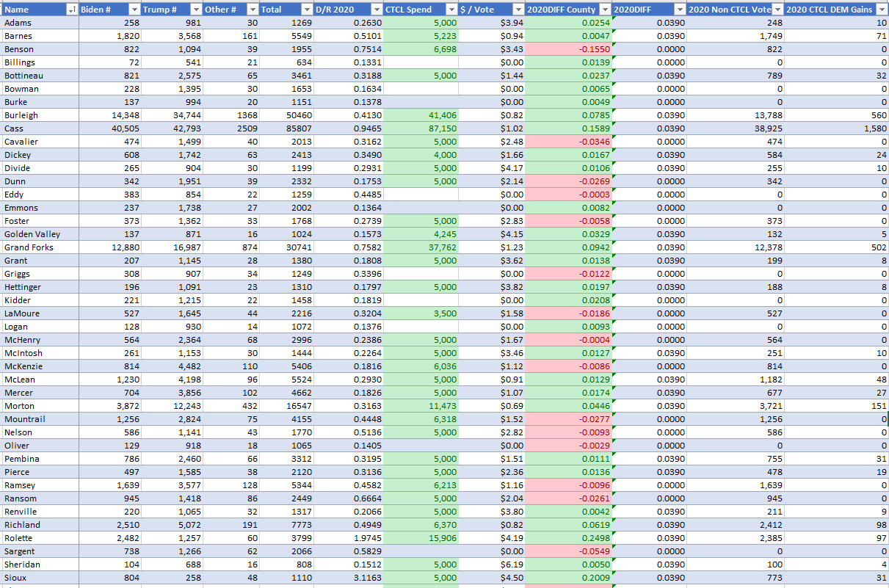Click CTCL Spend cell 37,762
889x588 pixels.
(x=421, y=247)
